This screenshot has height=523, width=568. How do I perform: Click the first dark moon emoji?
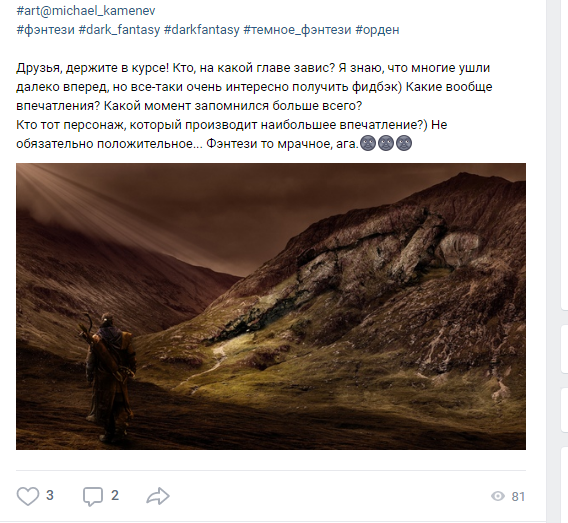click(x=368, y=143)
